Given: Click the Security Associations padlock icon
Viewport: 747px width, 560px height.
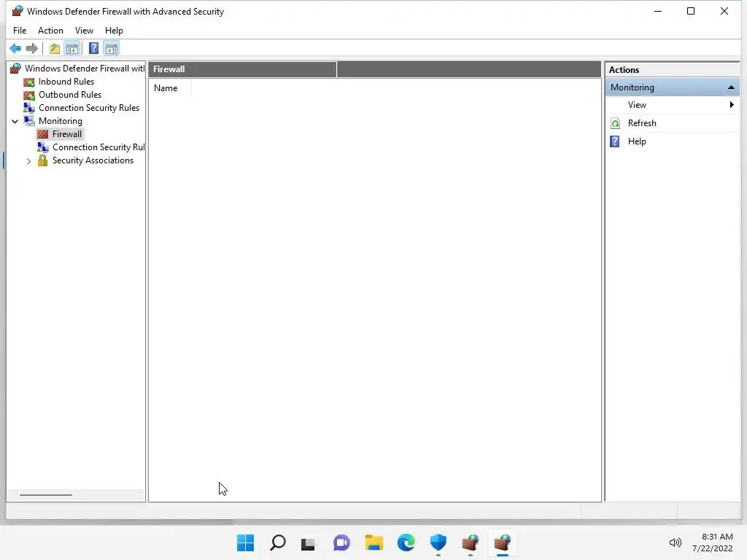Looking at the screenshot, I should pos(42,160).
